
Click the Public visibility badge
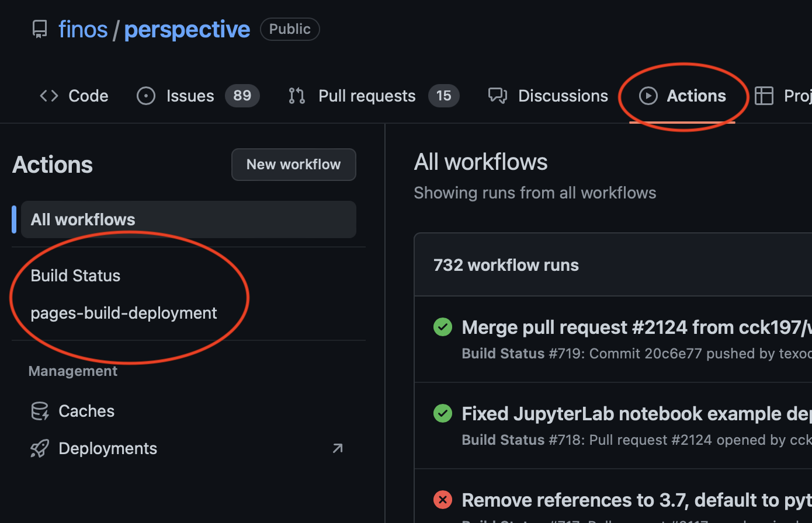pos(290,29)
